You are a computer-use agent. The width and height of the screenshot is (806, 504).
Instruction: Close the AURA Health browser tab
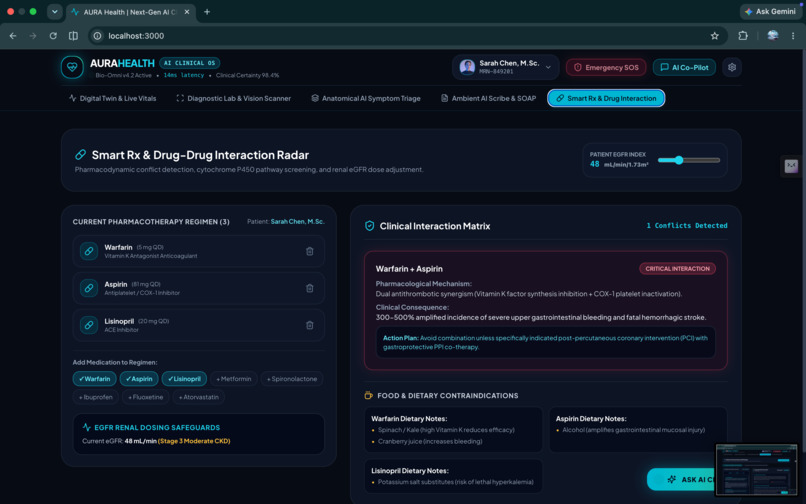click(187, 12)
